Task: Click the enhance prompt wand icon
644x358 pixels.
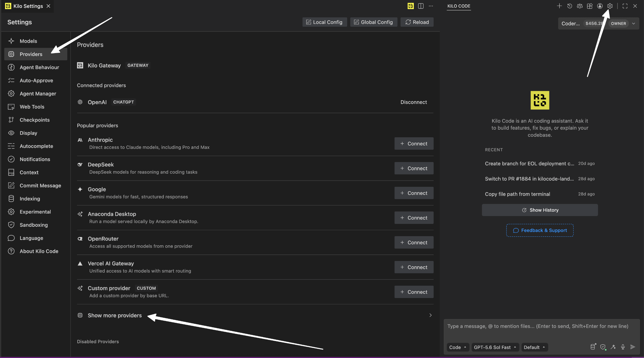Action: (613, 347)
